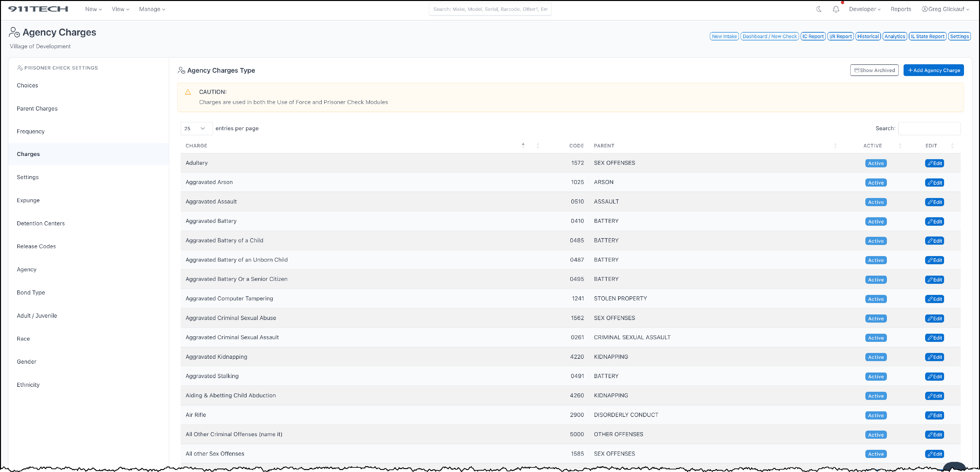Sort by the Active column arrows
The height and width of the screenshot is (472, 980).
900,145
